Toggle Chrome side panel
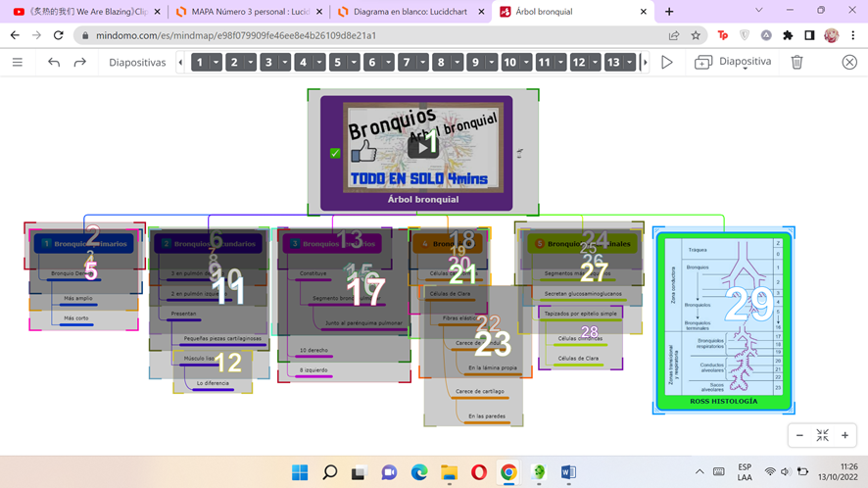 click(x=809, y=35)
